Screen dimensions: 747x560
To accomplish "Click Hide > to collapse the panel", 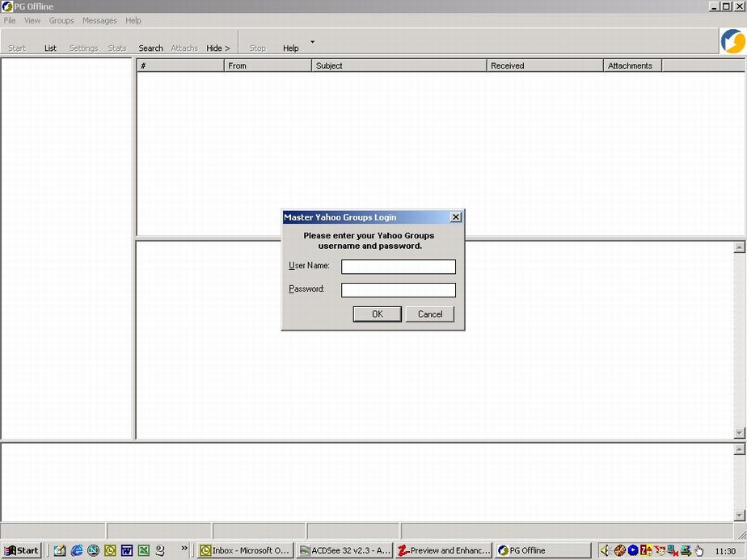I will click(x=217, y=48).
